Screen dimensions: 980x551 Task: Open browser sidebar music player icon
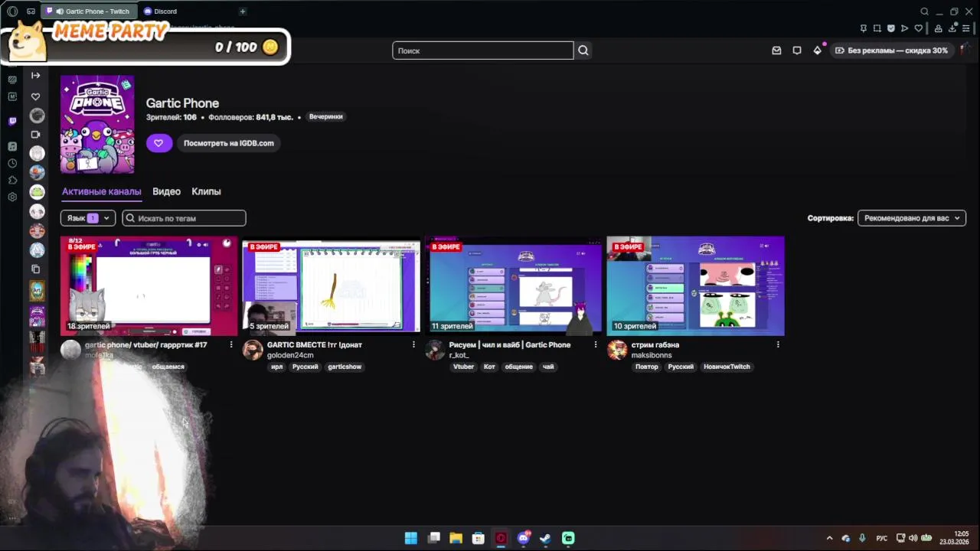[x=12, y=146]
